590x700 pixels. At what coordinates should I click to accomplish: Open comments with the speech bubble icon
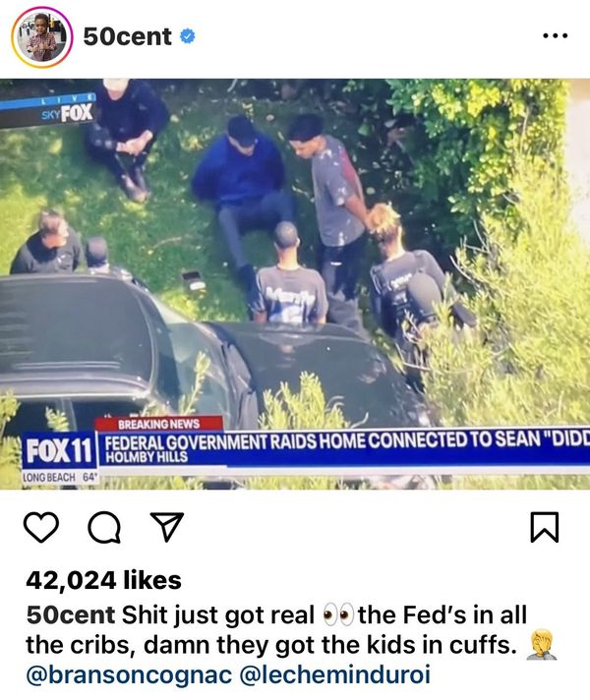point(104,527)
